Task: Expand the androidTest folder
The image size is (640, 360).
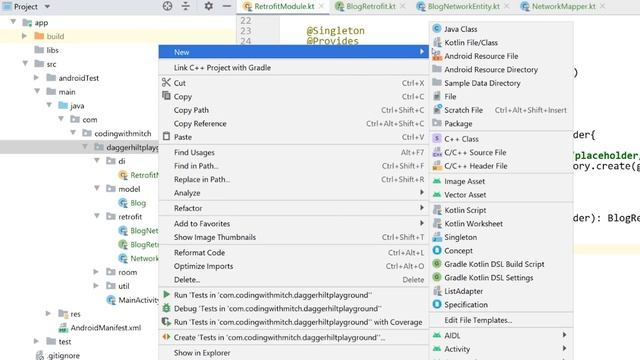Action: tap(36, 78)
